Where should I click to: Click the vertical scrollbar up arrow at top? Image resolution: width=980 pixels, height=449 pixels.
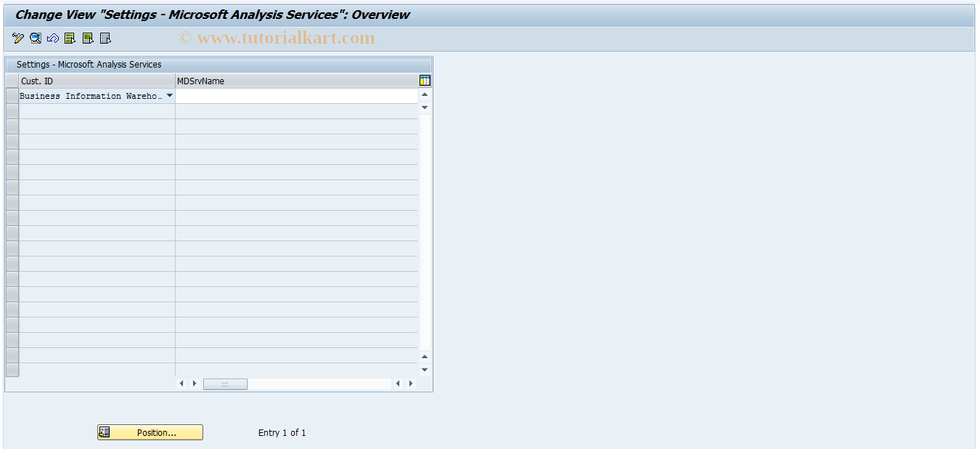pyautogui.click(x=425, y=94)
